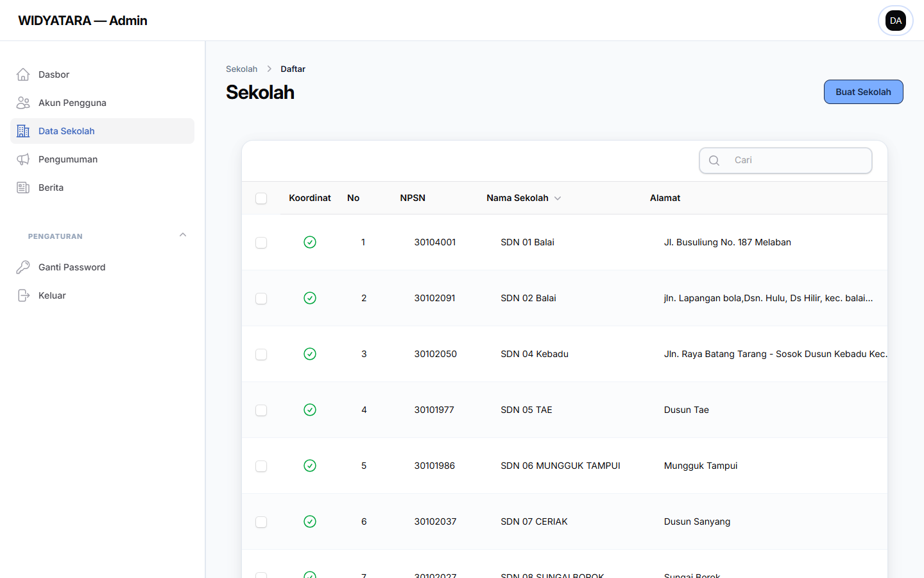Image resolution: width=924 pixels, height=578 pixels.
Task: Tick the SDN 06 MUNGGUK TAMPUI checkbox
Action: (261, 466)
